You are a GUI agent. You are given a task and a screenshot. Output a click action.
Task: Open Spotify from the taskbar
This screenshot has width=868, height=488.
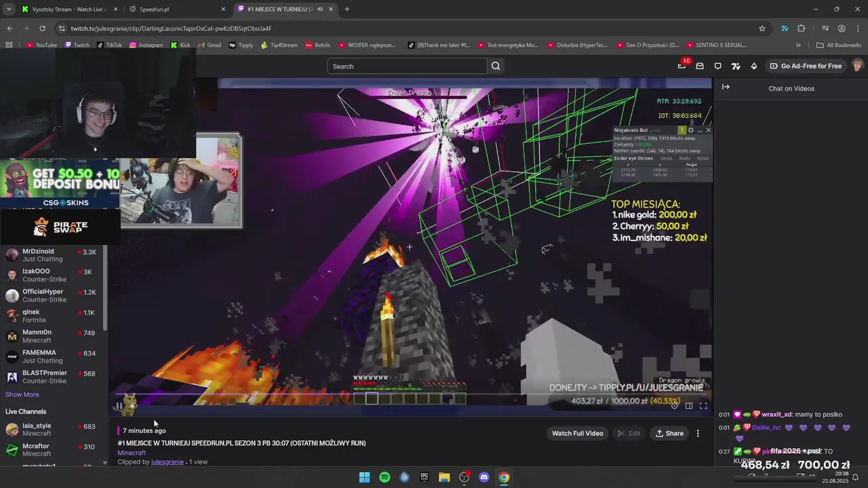(384, 477)
